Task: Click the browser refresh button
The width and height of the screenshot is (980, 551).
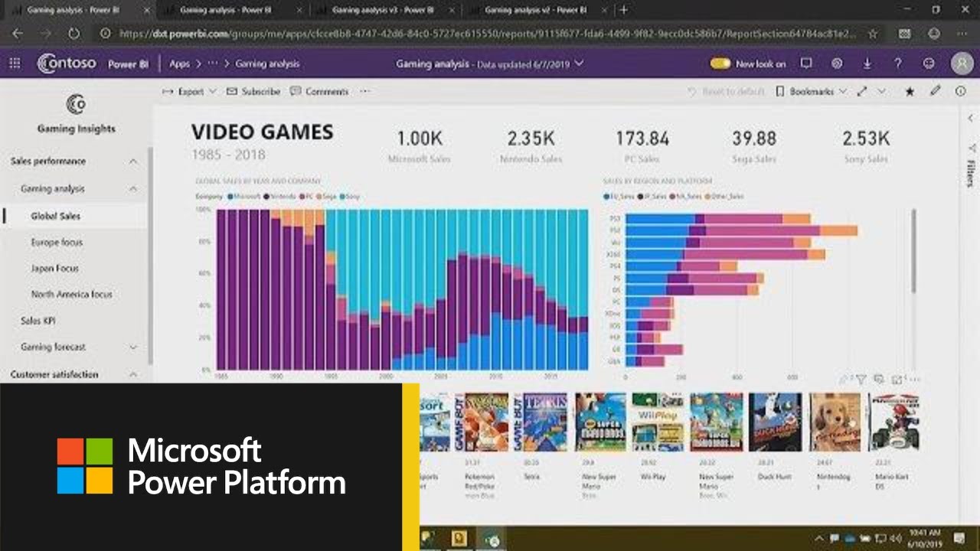Action: 74,34
